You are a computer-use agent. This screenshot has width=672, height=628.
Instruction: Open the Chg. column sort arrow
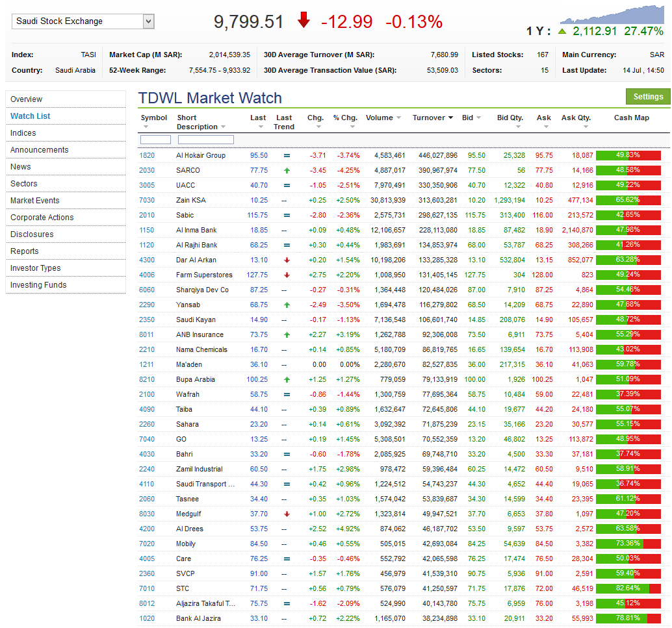[x=318, y=127]
